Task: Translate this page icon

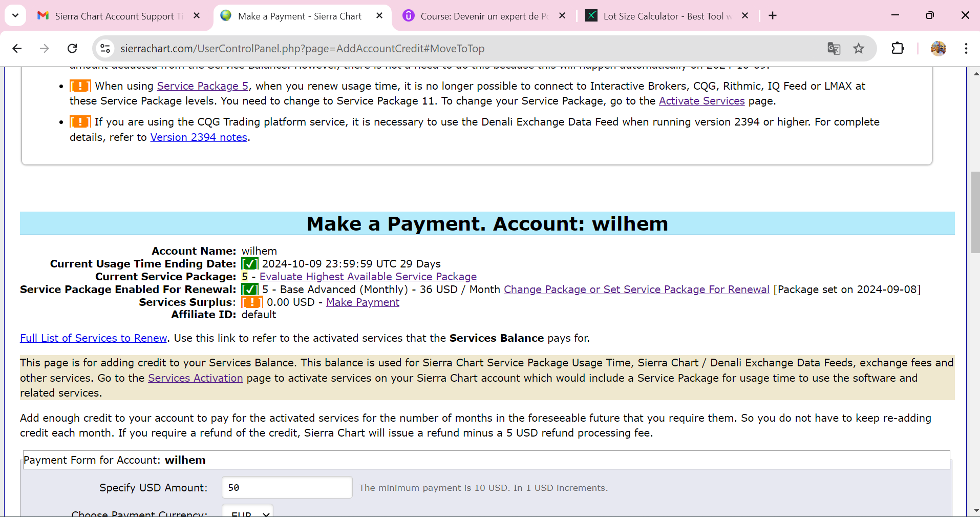Action: (x=834, y=48)
